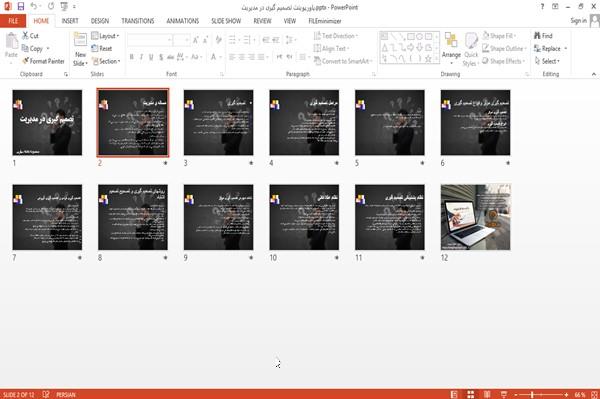The height and width of the screenshot is (399, 600).
Task: Toggle Underline formatting button
Action: point(151,57)
